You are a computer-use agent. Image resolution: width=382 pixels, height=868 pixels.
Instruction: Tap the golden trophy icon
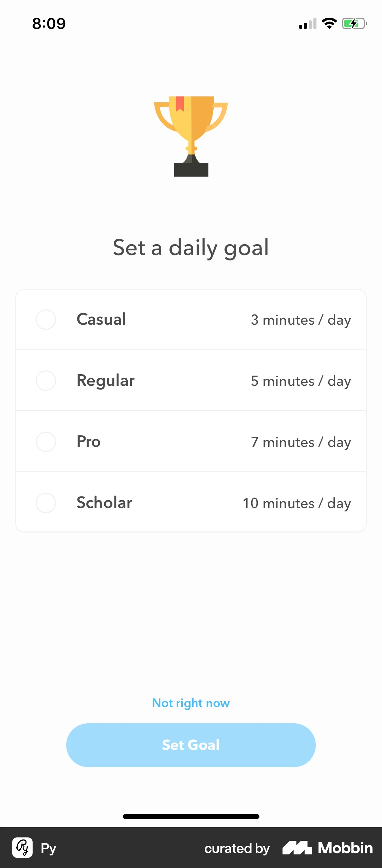[x=191, y=136]
